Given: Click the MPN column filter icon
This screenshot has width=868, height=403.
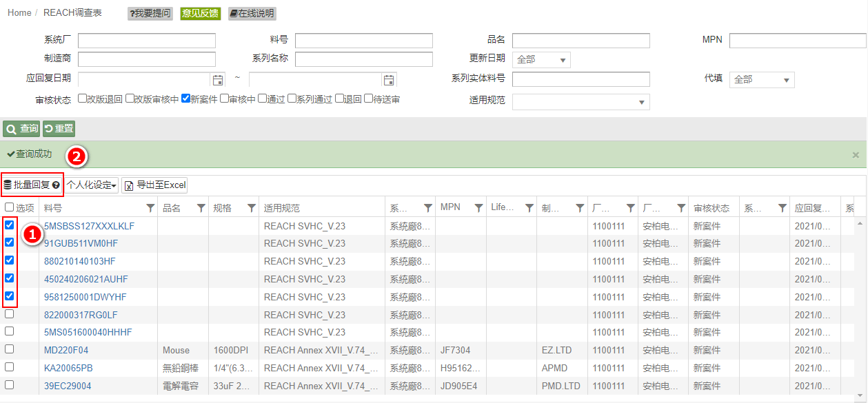Looking at the screenshot, I should 478,207.
